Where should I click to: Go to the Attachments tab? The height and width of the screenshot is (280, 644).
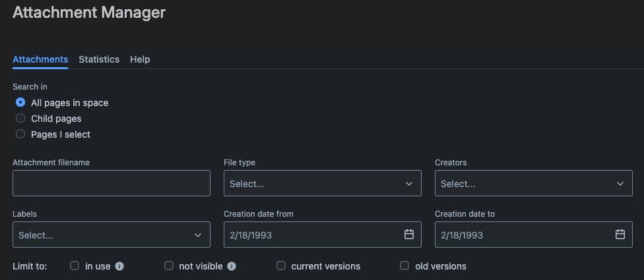pos(40,59)
